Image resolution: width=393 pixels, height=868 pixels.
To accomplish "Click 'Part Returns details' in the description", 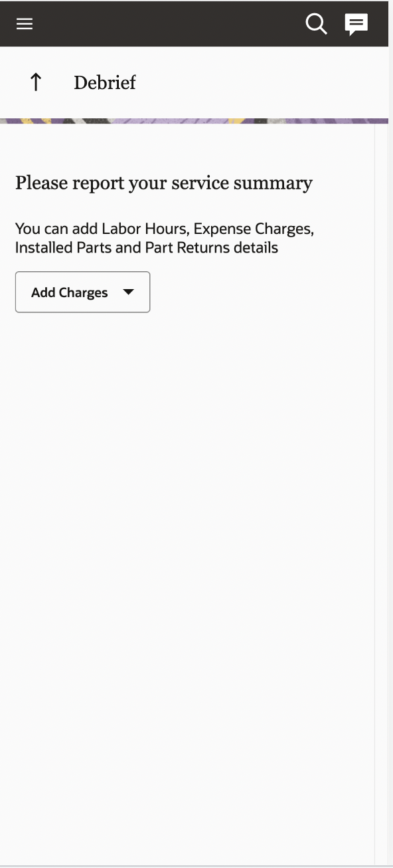I will point(214,248).
